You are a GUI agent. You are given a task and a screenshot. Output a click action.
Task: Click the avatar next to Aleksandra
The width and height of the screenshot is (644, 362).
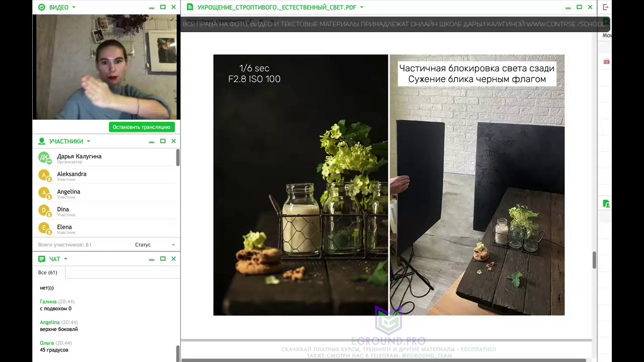point(44,175)
